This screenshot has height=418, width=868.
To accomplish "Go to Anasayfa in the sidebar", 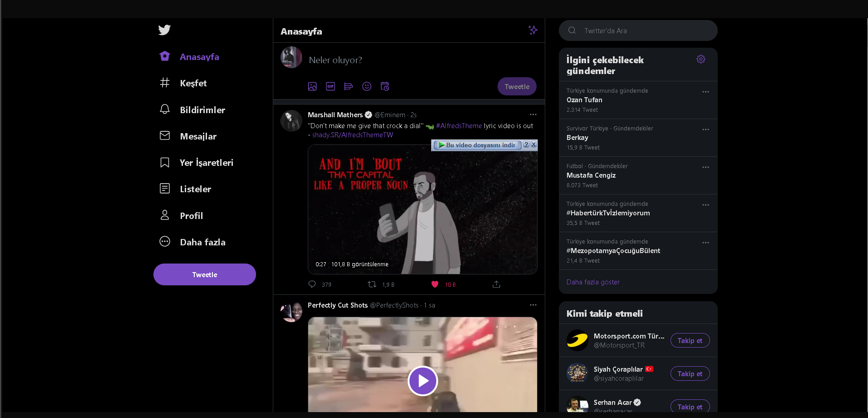I will point(190,57).
